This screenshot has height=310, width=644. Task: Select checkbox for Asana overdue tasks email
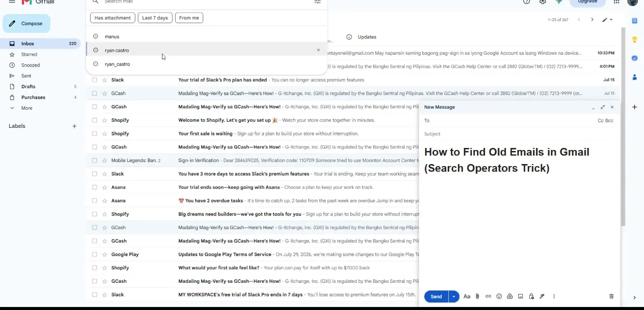[94, 201]
